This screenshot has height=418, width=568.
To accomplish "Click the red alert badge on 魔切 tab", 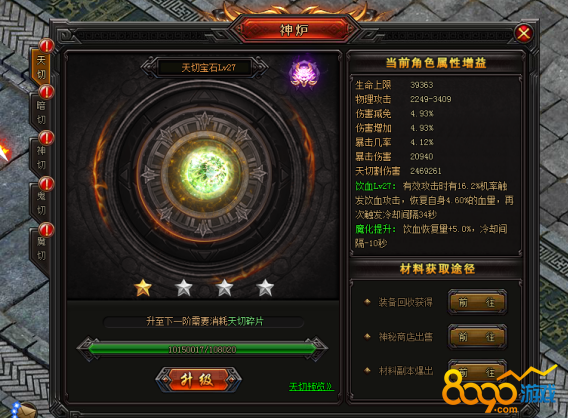I will (46, 230).
